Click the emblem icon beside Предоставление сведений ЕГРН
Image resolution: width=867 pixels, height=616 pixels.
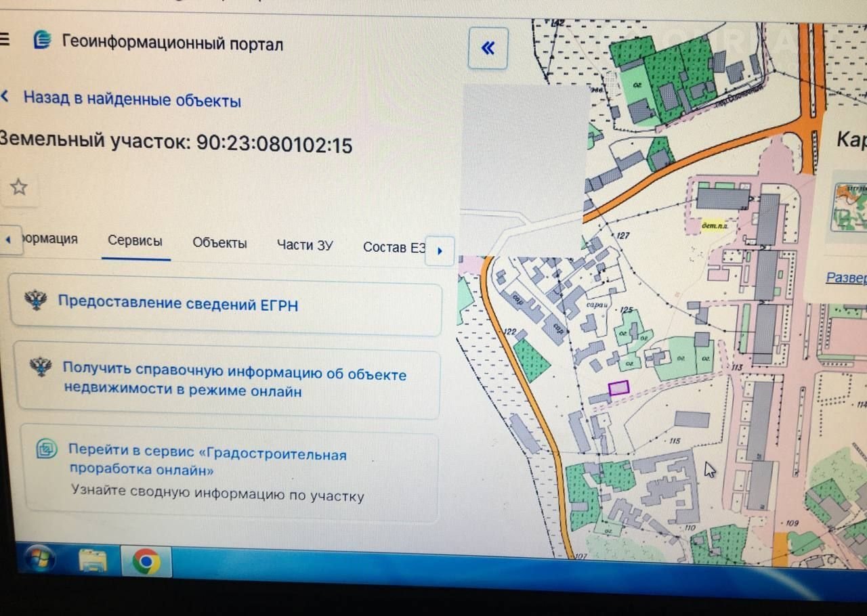(x=35, y=299)
